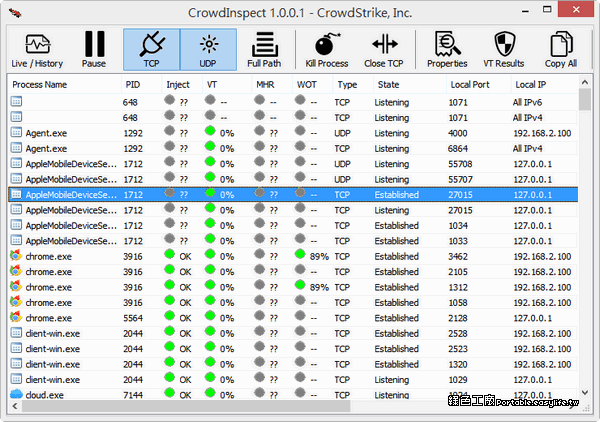Click the vertical scrollbar down arrow
The height and width of the screenshot is (422, 600).
[x=585, y=393]
